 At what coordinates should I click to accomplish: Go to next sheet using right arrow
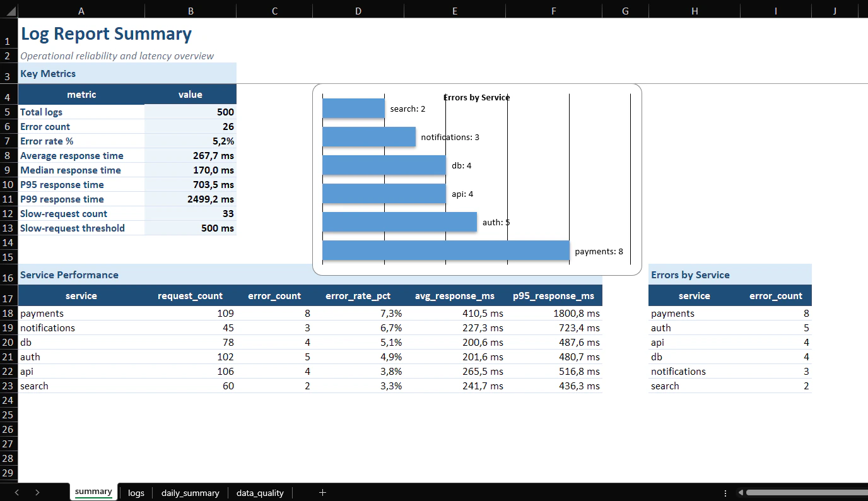point(37,493)
